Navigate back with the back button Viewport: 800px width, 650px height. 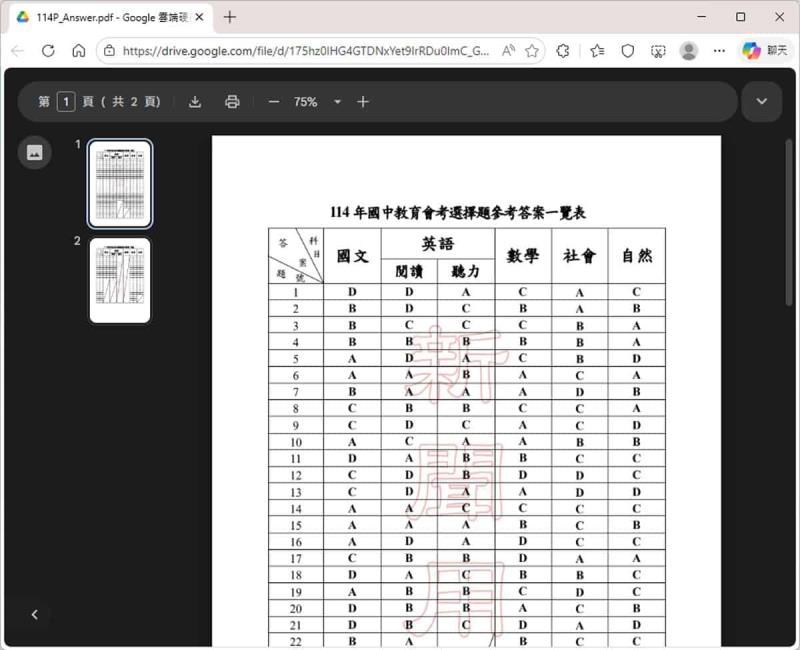click(16, 50)
